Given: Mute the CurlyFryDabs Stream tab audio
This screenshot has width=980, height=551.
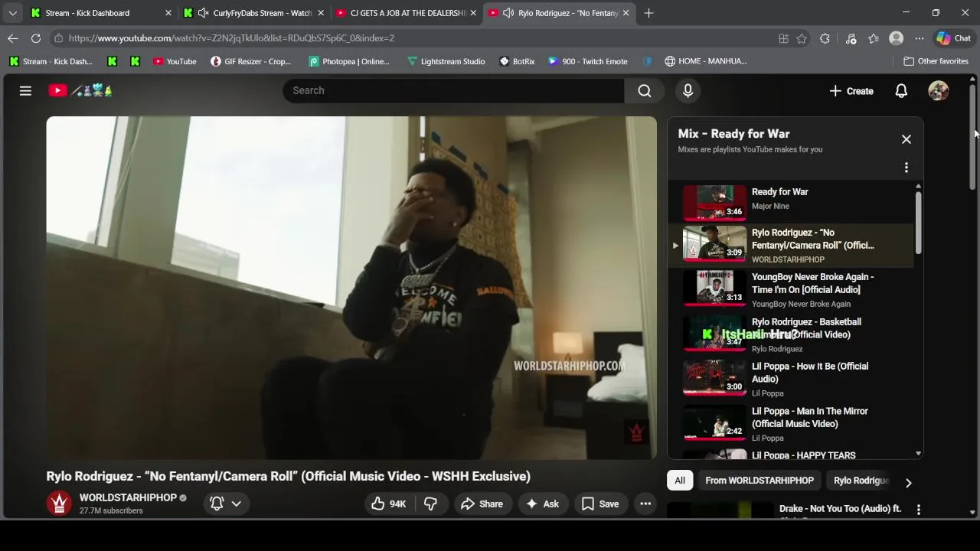Looking at the screenshot, I should [x=203, y=13].
